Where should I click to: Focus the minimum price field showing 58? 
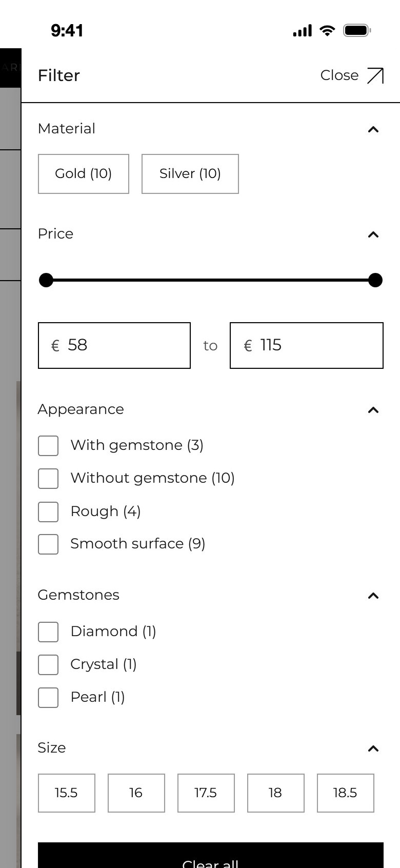[114, 345]
